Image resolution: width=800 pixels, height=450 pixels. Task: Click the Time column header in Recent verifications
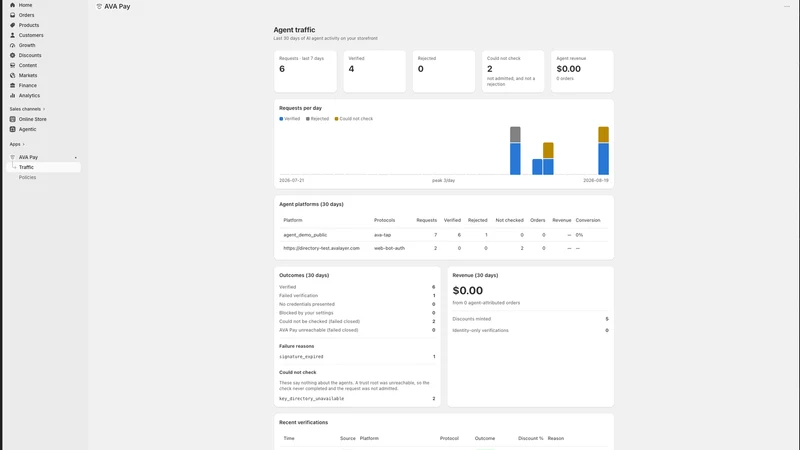[289, 439]
